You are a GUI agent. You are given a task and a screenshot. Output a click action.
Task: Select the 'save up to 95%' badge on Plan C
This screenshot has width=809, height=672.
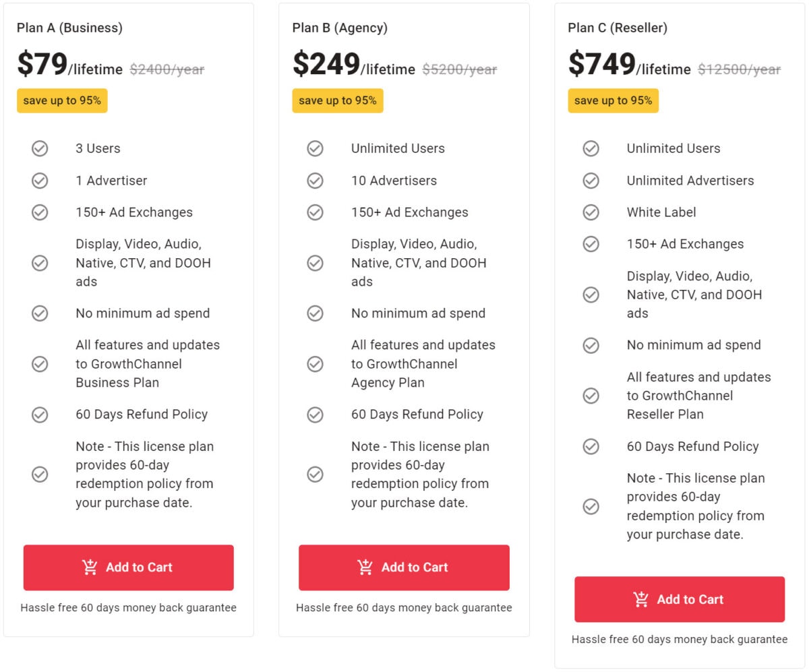tap(613, 100)
